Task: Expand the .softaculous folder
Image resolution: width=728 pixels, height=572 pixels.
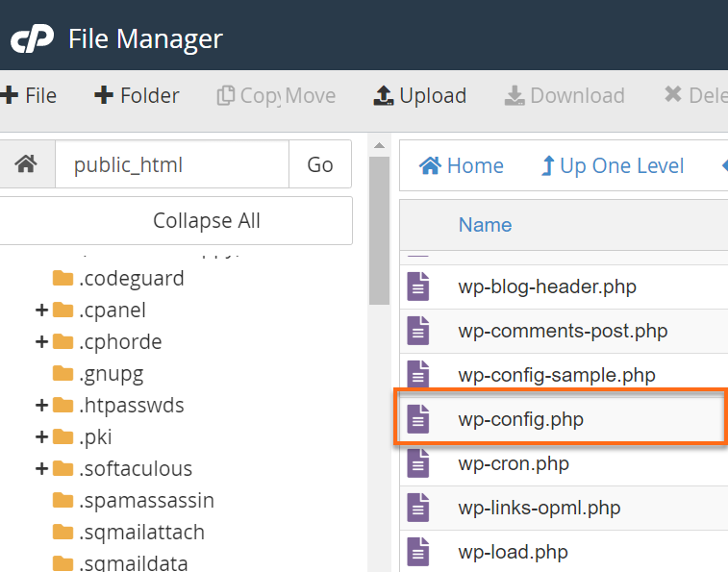Action: pyautogui.click(x=41, y=468)
